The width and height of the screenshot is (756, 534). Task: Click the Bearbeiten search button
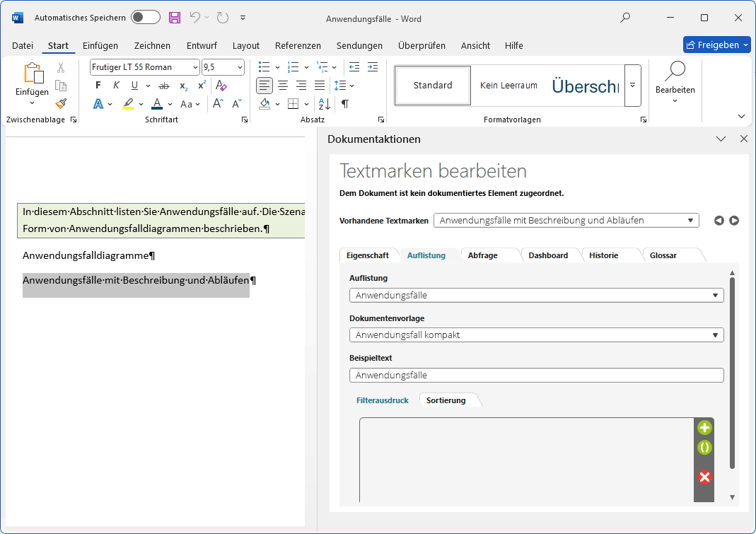click(675, 82)
